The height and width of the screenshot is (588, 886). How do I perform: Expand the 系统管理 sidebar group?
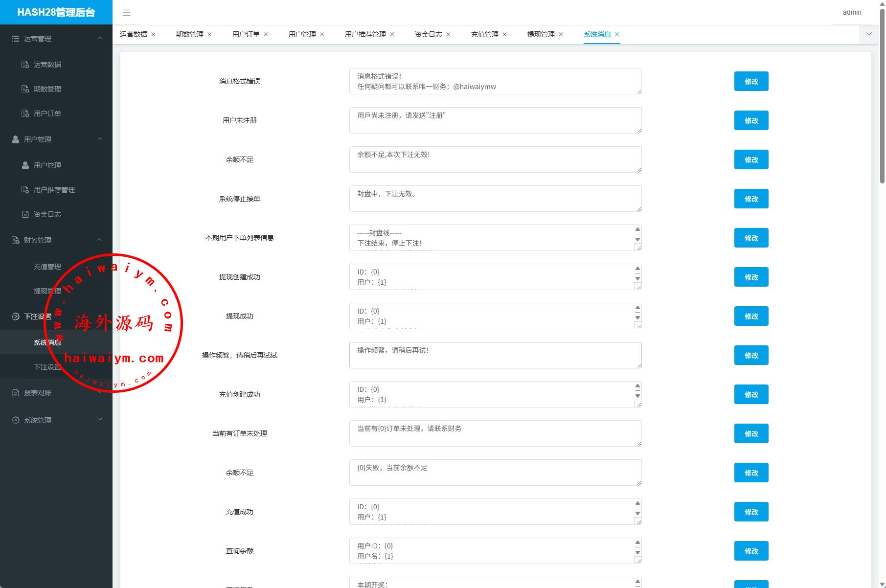(x=100, y=419)
